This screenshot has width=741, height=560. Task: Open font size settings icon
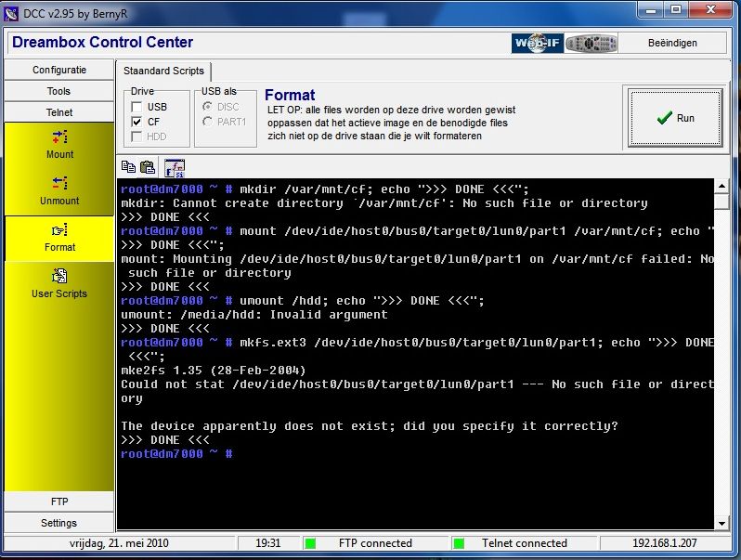[x=175, y=168]
